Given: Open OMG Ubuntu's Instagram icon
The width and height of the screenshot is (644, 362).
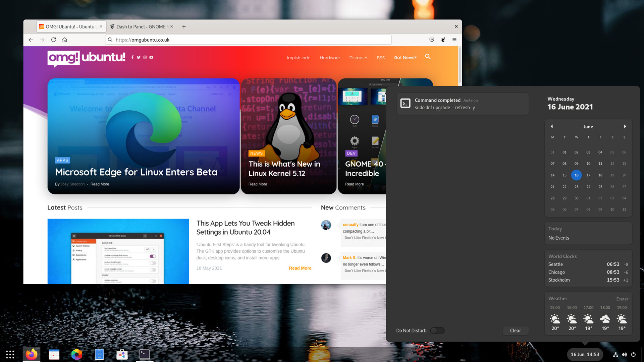Looking at the screenshot, I should coord(145,57).
